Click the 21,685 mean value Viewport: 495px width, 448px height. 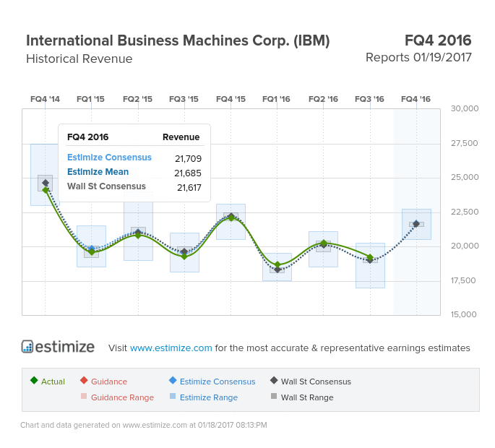[x=188, y=173]
